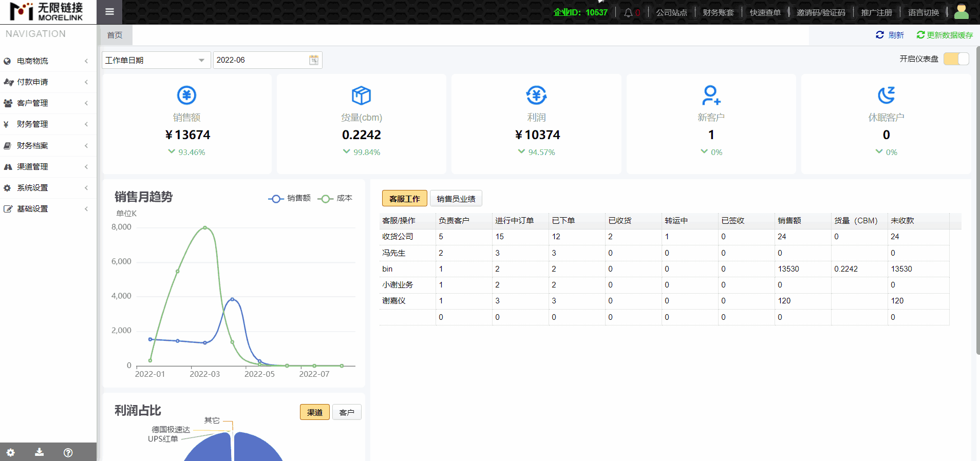Expand the 电商物流 navigation menu
The width and height of the screenshot is (980, 461).
point(46,61)
